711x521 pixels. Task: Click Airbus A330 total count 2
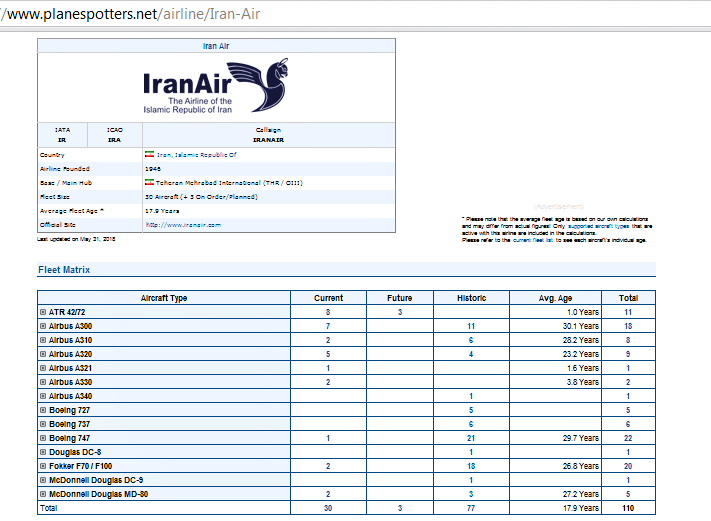(x=628, y=382)
